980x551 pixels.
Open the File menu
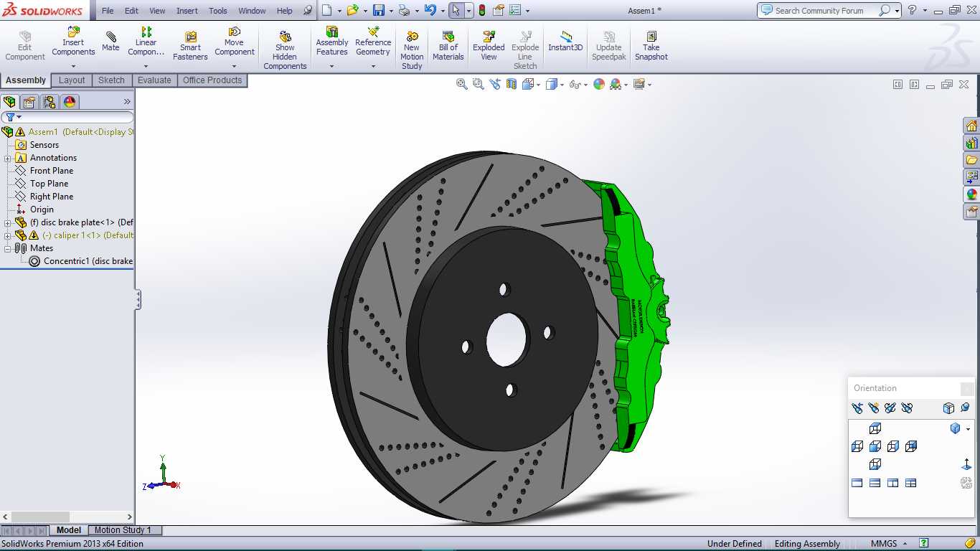108,11
